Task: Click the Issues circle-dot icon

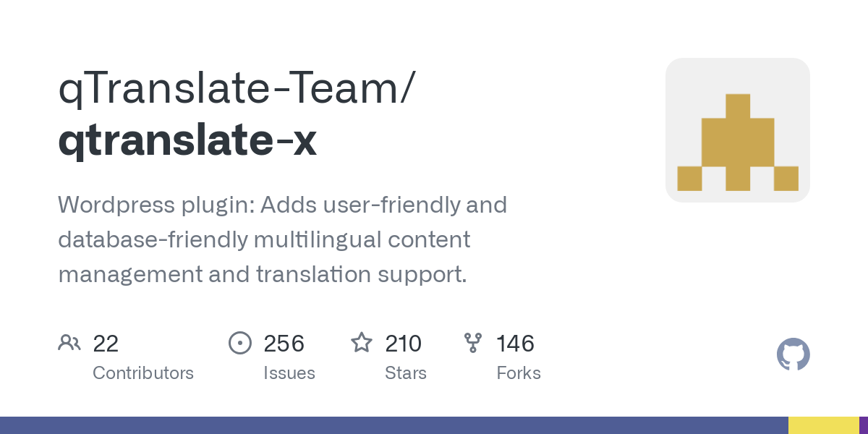Action: click(240, 343)
